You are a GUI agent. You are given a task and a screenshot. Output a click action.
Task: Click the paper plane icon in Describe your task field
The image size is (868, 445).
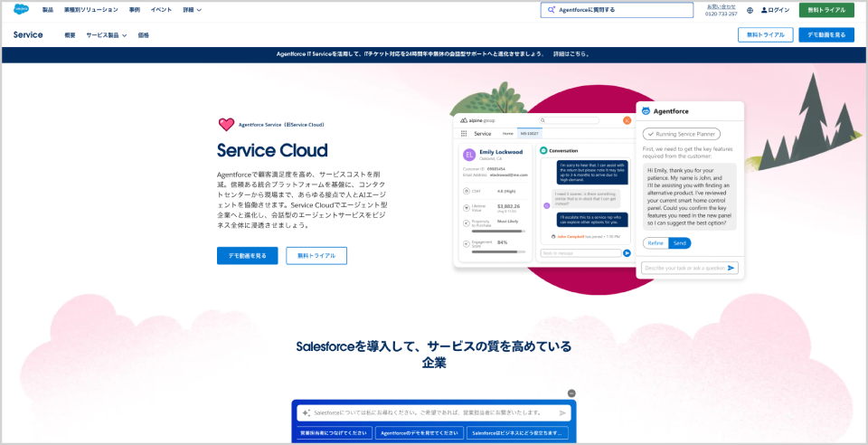731,268
